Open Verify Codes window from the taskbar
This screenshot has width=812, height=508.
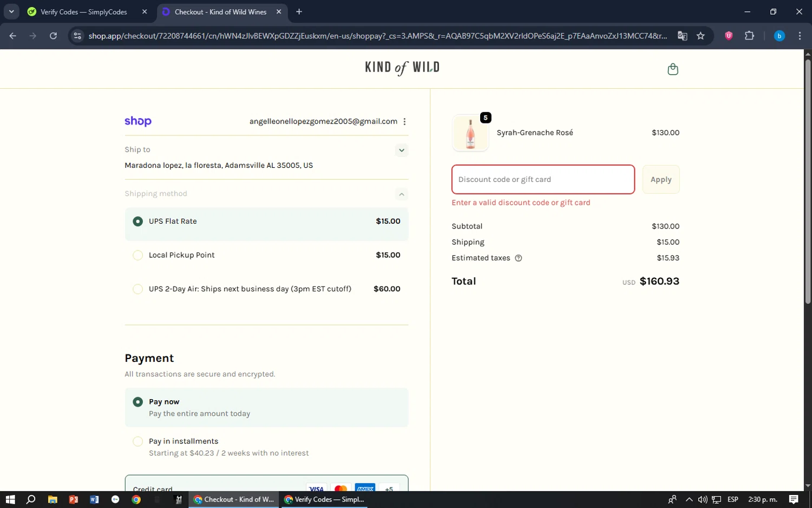pyautogui.click(x=325, y=499)
